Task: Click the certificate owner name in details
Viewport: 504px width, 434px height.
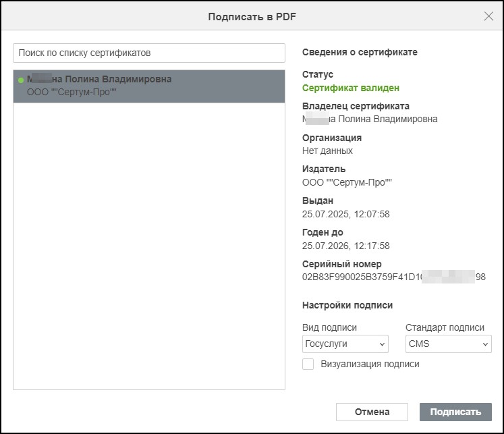Action: [x=370, y=119]
